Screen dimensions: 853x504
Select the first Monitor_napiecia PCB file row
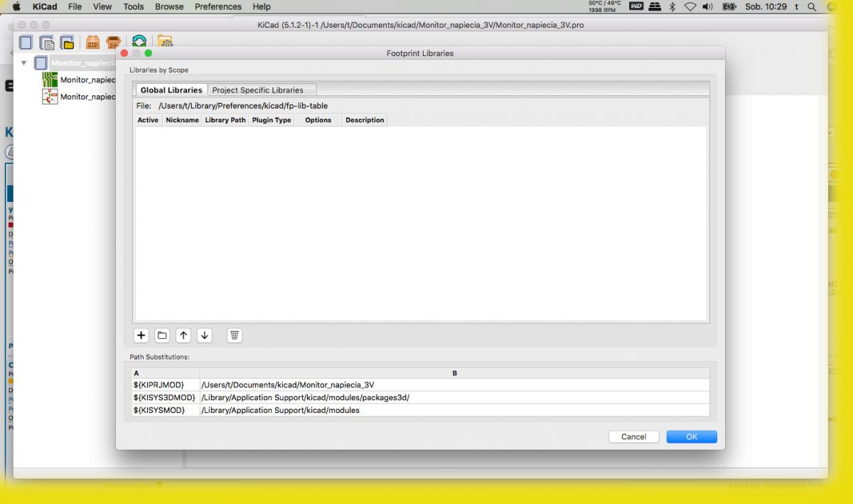87,80
